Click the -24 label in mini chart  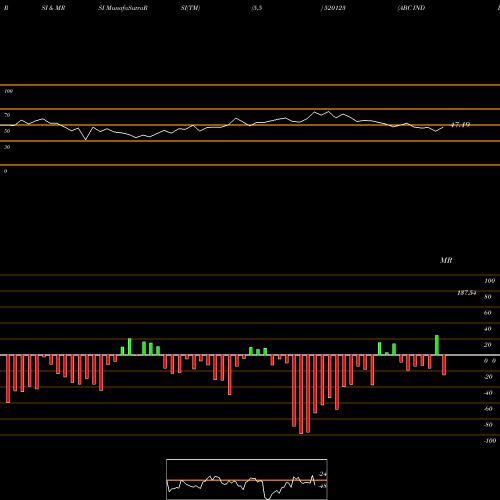tap(322, 474)
